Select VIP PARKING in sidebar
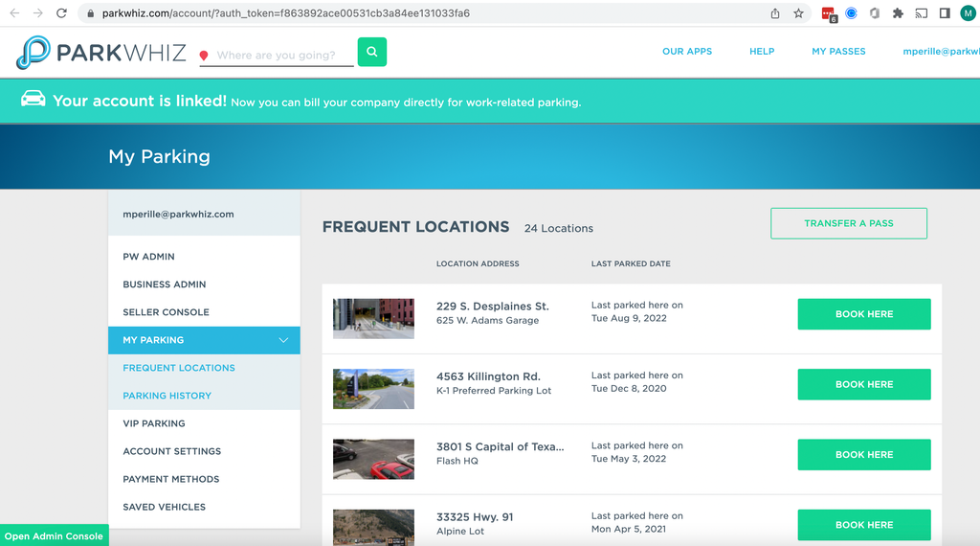This screenshot has width=980, height=546. 205,423
